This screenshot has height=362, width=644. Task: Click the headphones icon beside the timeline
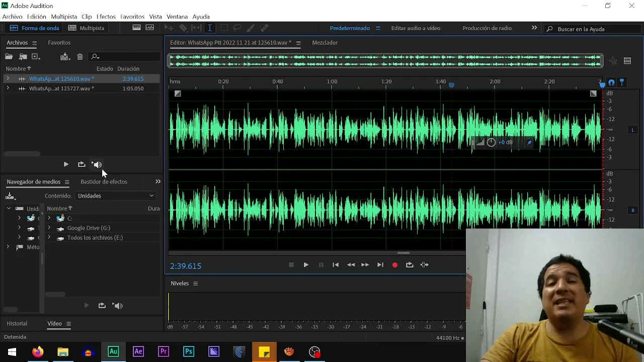click(x=611, y=82)
